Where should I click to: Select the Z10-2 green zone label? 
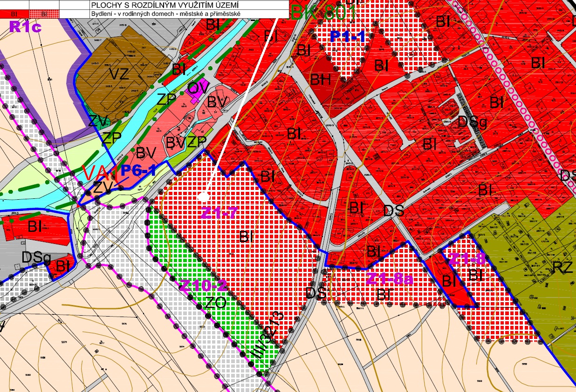coord(204,285)
